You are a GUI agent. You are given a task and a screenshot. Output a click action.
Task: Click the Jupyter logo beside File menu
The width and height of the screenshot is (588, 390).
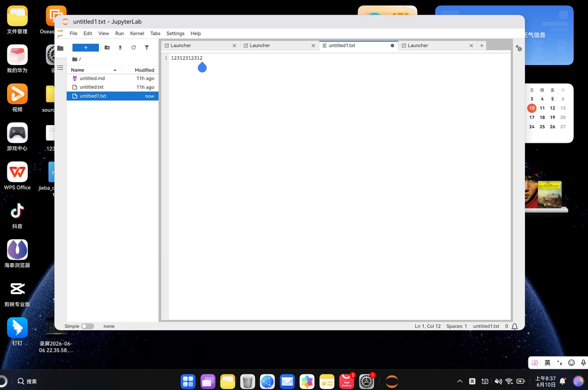coord(60,33)
